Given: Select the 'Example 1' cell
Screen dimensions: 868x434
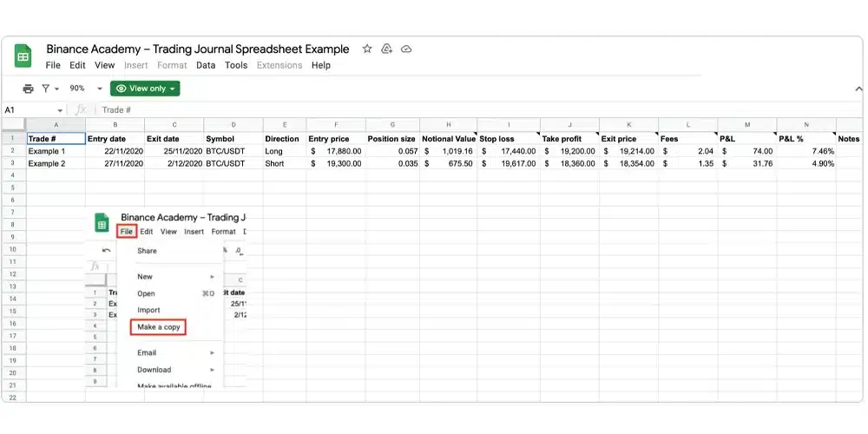Looking at the screenshot, I should coord(56,151).
